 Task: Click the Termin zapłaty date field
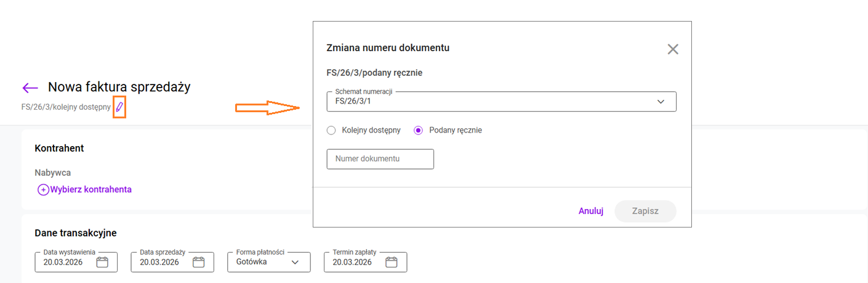coord(353,262)
